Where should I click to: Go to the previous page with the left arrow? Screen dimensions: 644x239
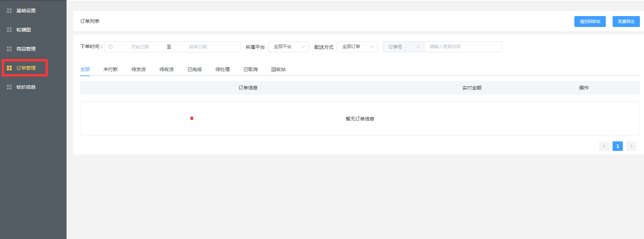(604, 146)
